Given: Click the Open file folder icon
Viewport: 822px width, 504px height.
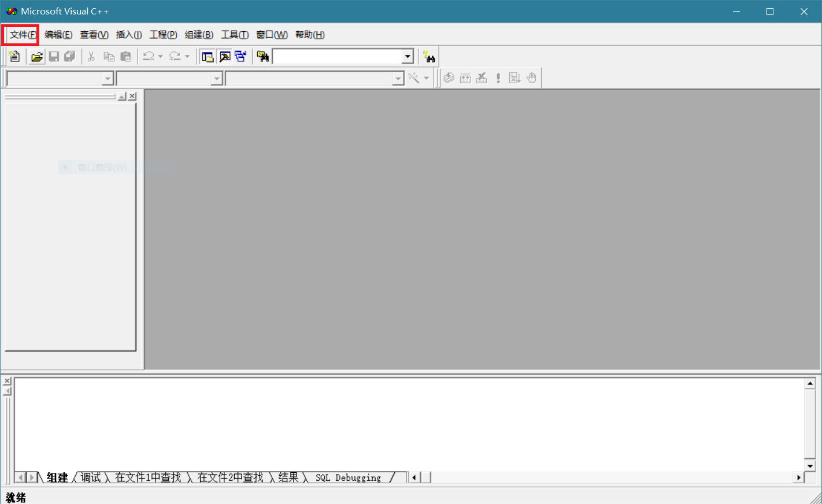Looking at the screenshot, I should tap(36, 56).
